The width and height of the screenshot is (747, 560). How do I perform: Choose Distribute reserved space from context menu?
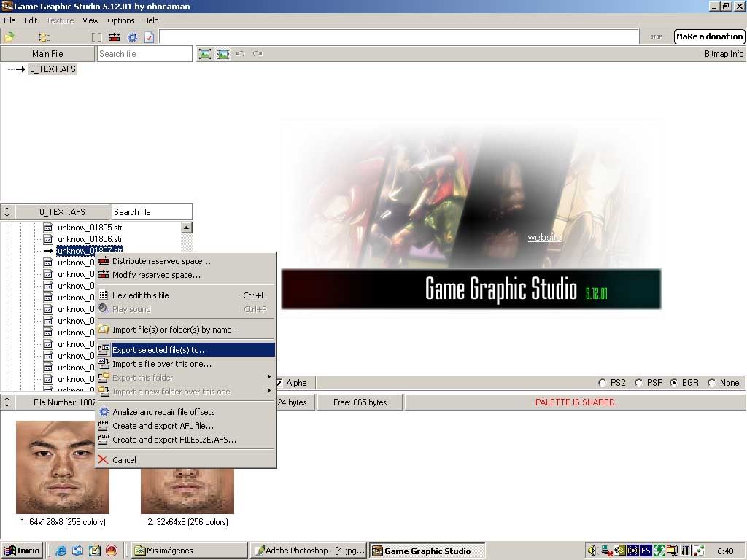click(186, 261)
